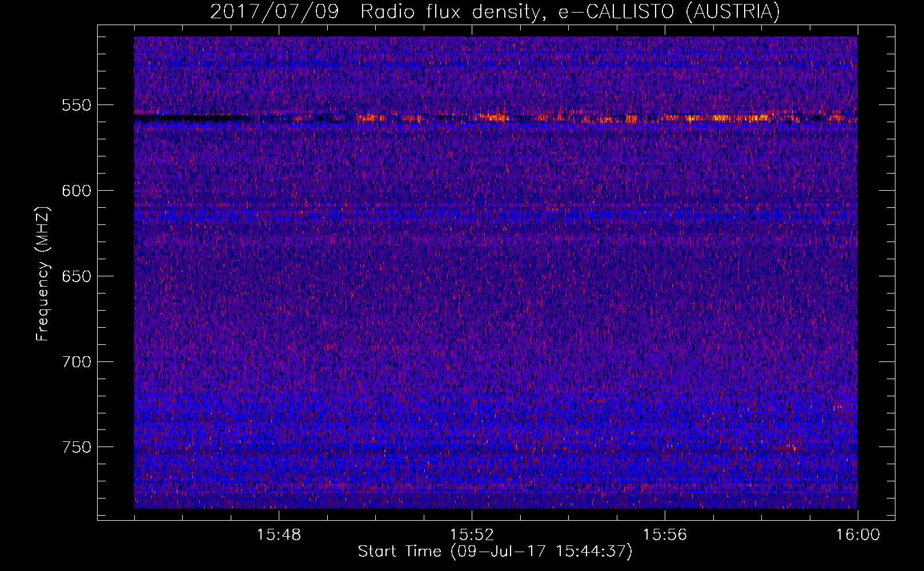
Task: Click the 700 frequency tick label
Action: (77, 362)
